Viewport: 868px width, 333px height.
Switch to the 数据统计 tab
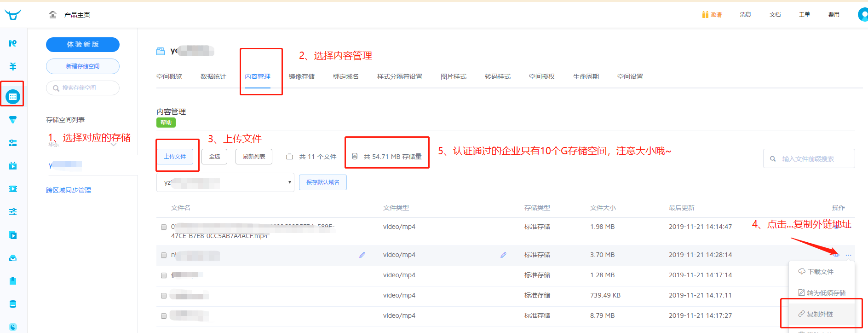click(x=213, y=76)
